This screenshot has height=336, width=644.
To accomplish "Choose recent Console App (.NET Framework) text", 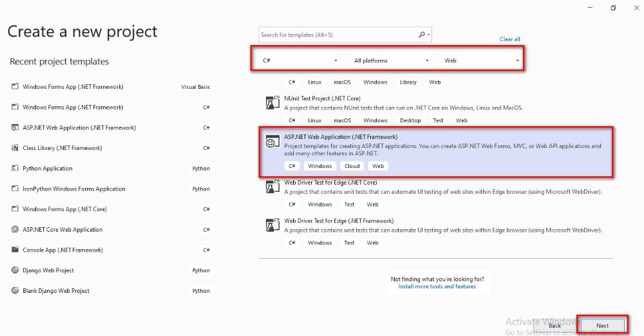I will tap(63, 250).
